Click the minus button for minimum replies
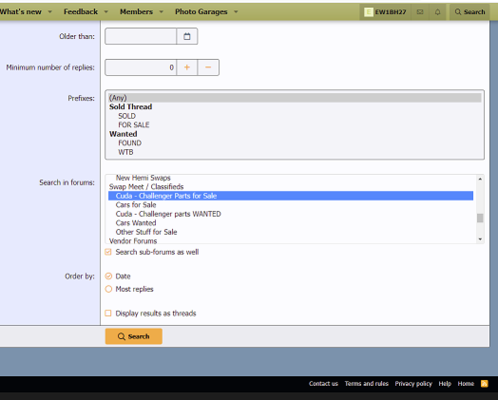Screen dimensions: 498x400 (x=208, y=67)
